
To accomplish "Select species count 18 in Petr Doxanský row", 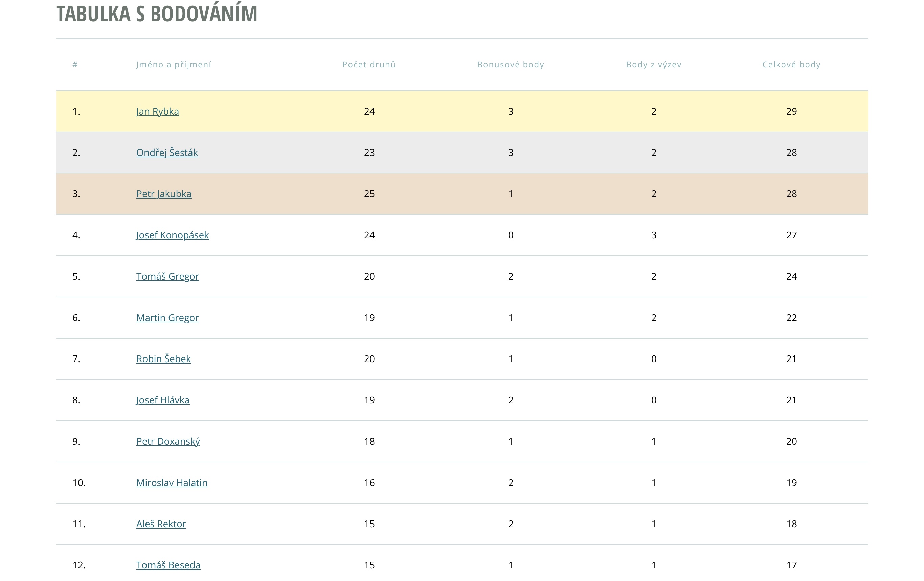I will click(x=369, y=441).
